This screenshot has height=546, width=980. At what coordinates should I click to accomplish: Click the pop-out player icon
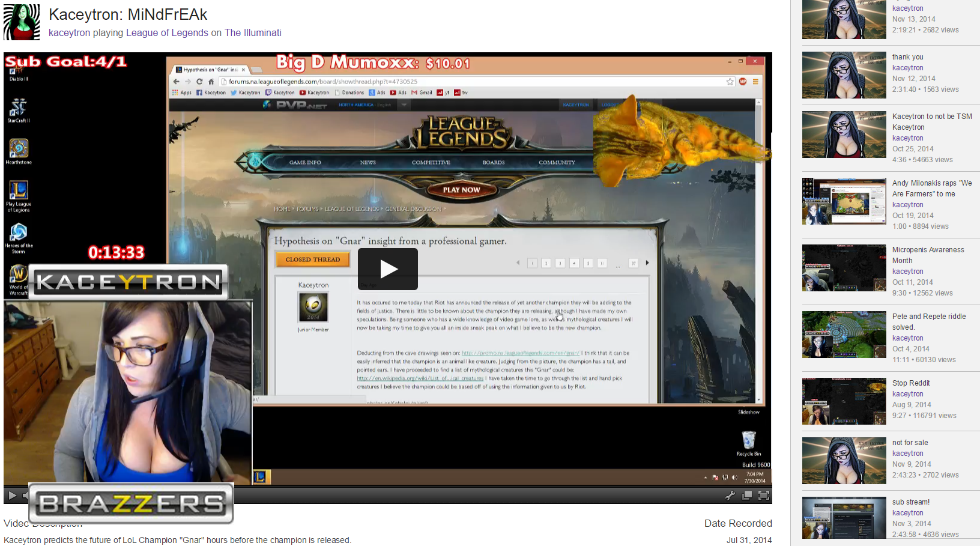point(747,496)
